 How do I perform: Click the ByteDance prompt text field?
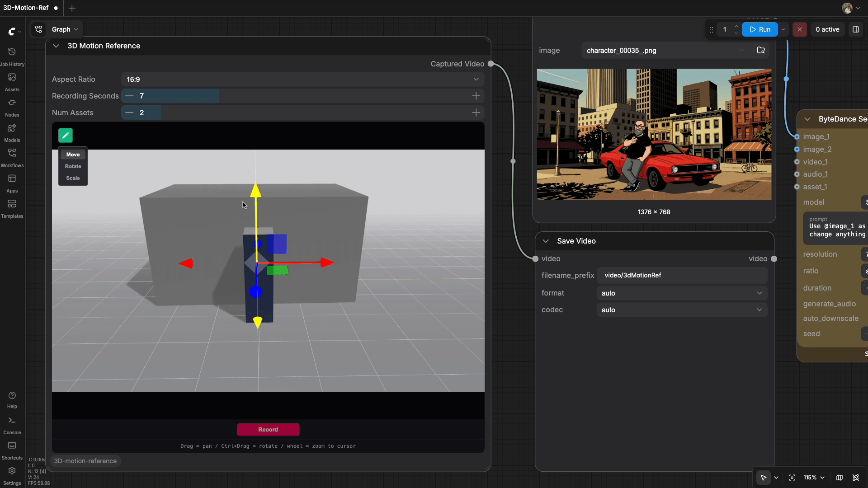(836, 228)
